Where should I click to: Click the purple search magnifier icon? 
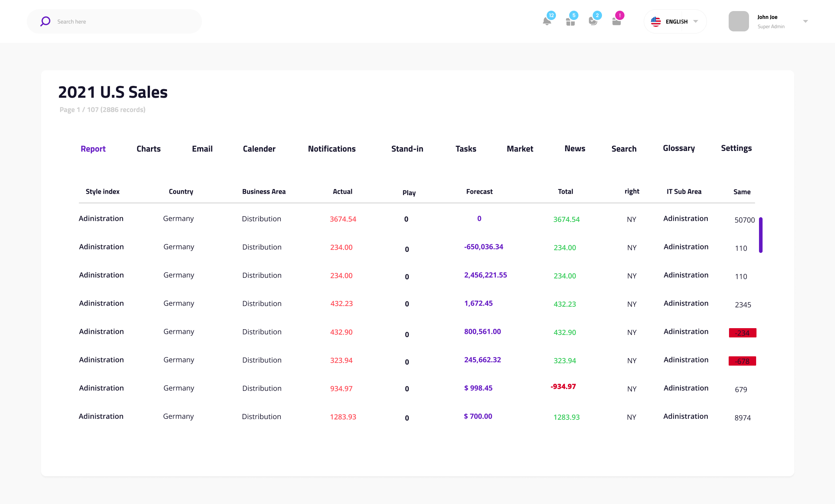pos(45,21)
